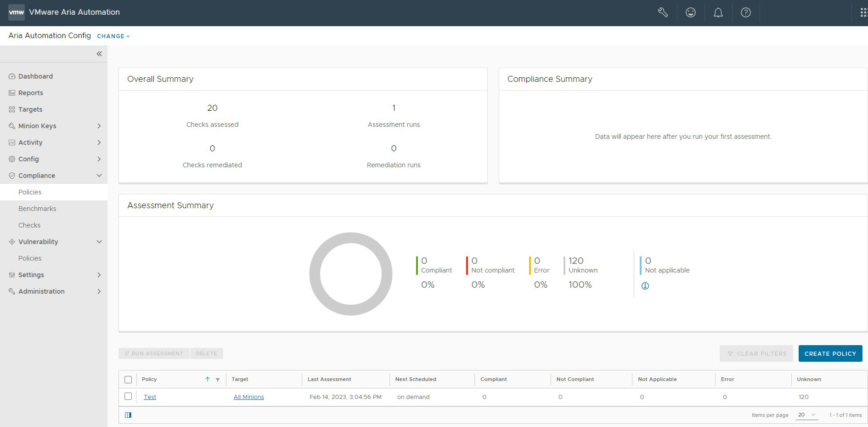Click the CLEAR FILTERS button
The height and width of the screenshot is (427, 868).
[x=756, y=353]
